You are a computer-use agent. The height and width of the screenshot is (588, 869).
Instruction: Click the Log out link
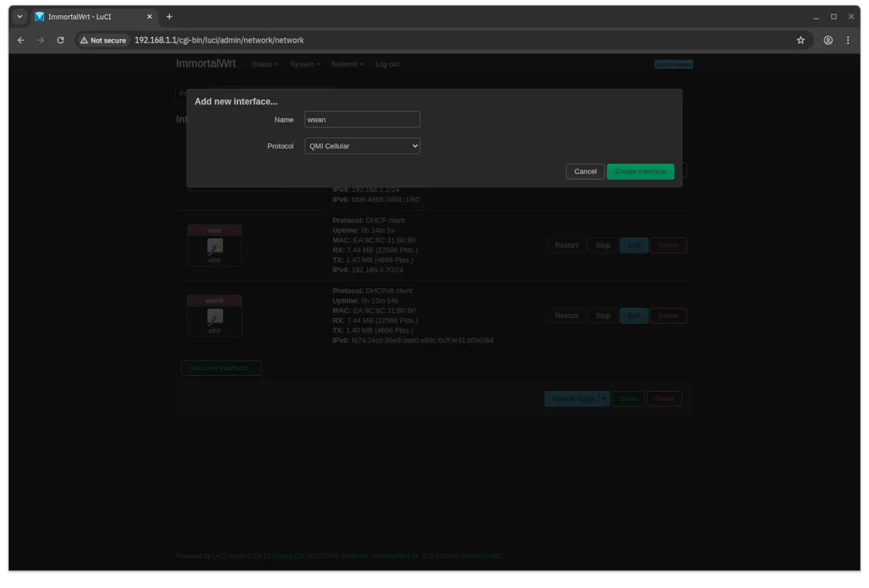[387, 64]
